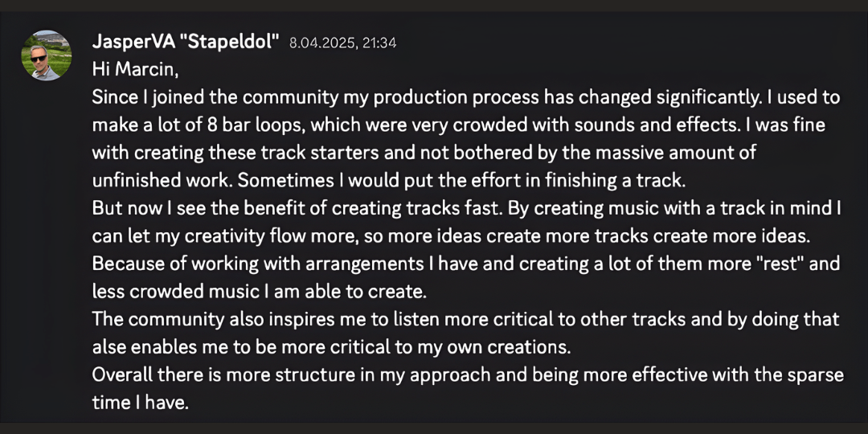Click the line starting "with creating these track starters"

pos(424,153)
